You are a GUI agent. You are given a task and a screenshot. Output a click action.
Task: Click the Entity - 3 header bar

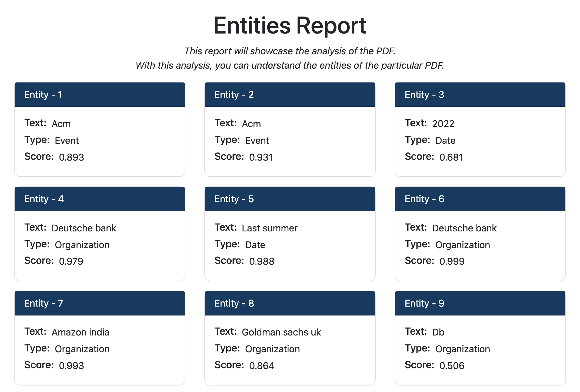[x=480, y=95]
